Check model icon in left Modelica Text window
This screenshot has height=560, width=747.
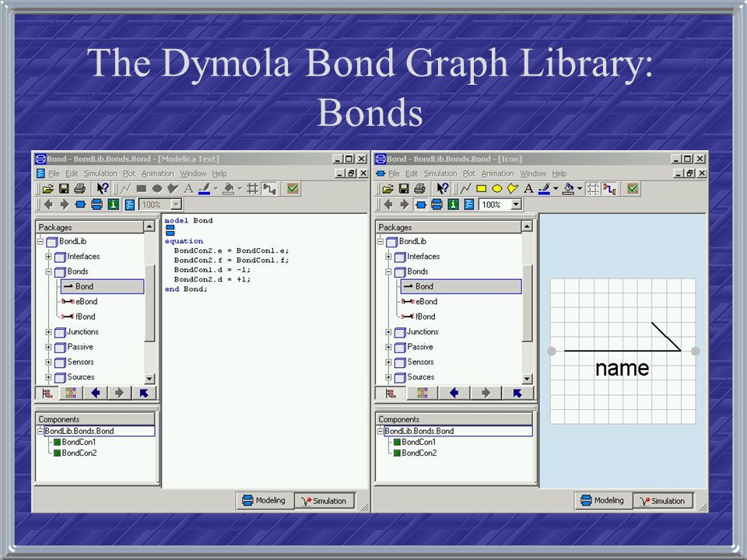(293, 188)
